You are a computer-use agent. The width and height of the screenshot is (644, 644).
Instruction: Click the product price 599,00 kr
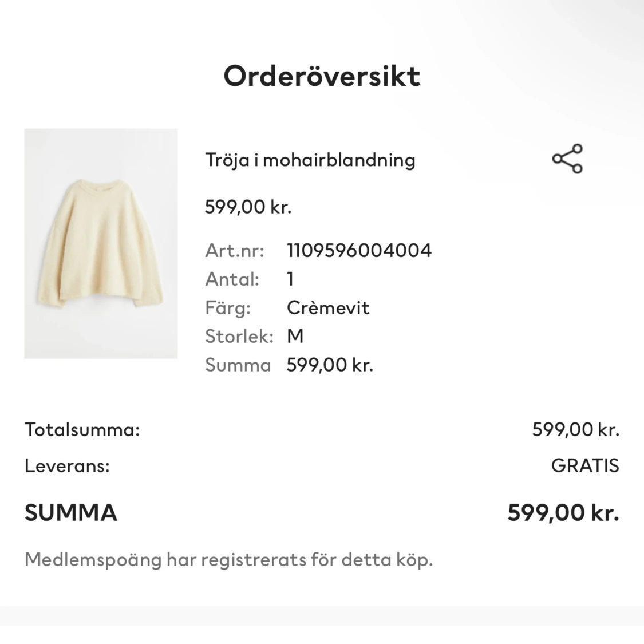pos(249,207)
